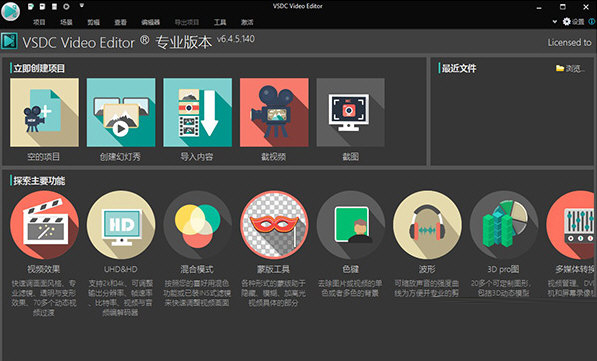Image resolution: width=597 pixels, height=361 pixels.
Task: Open the 多媒体转换 mixer feature icon
Action: tap(570, 225)
